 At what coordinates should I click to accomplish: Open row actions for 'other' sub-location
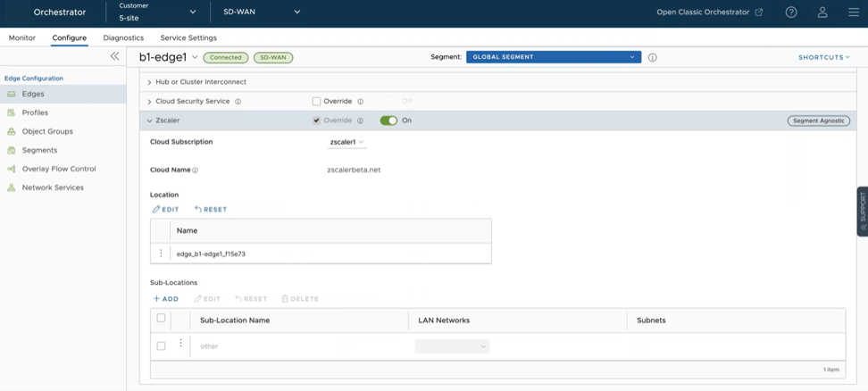[x=180, y=344]
